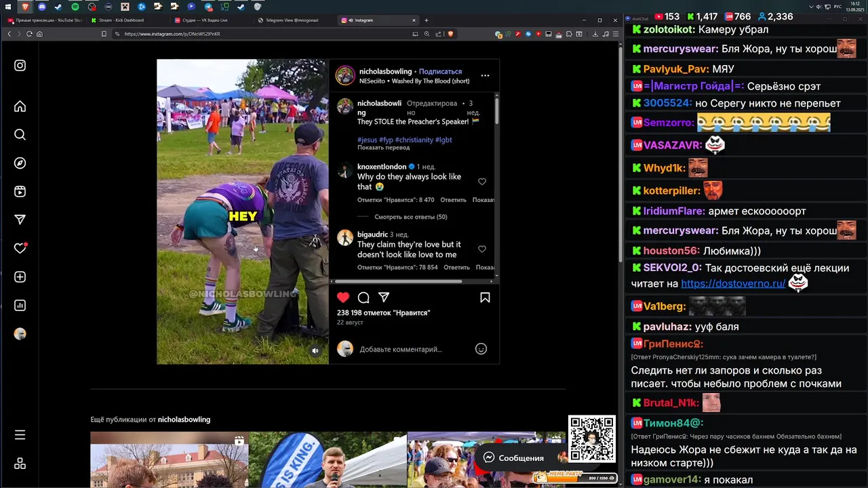Reload the page
This screenshot has height=488, width=868.
pyautogui.click(x=29, y=34)
